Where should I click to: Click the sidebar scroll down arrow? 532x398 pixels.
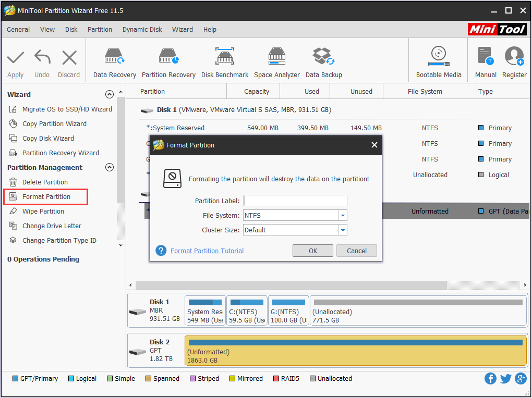click(121, 245)
